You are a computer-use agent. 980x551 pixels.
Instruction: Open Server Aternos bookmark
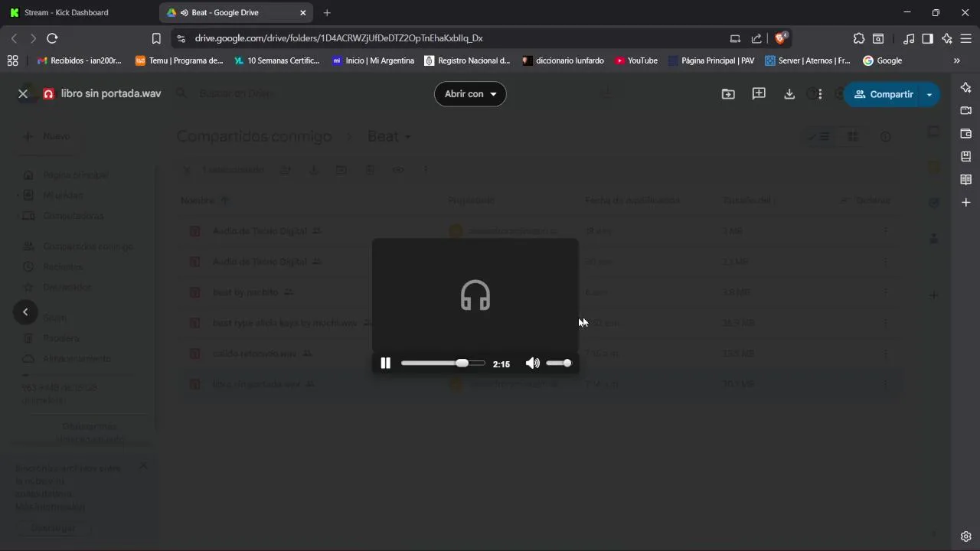tap(808, 60)
